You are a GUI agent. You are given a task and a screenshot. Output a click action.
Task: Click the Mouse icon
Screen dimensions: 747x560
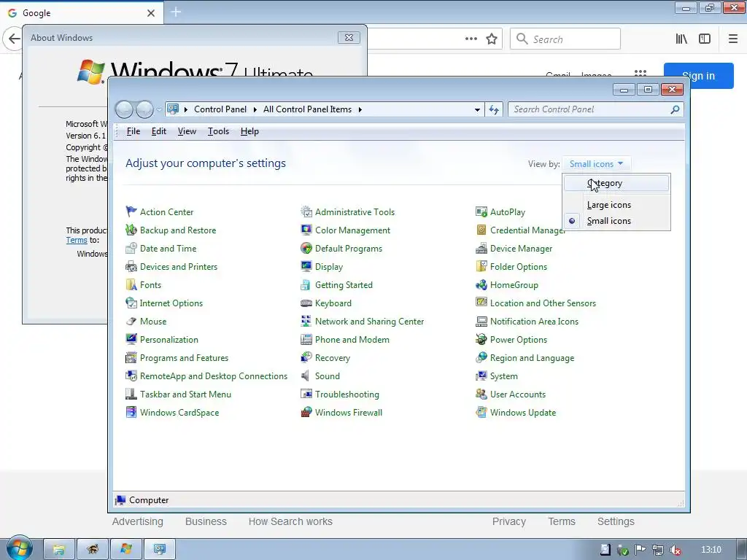[x=131, y=322]
